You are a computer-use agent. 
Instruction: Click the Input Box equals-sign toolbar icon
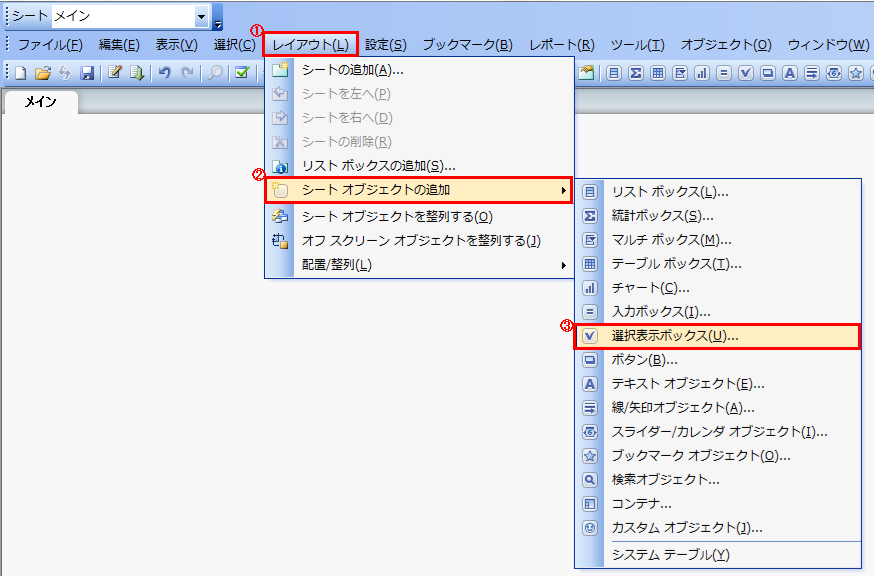724,73
